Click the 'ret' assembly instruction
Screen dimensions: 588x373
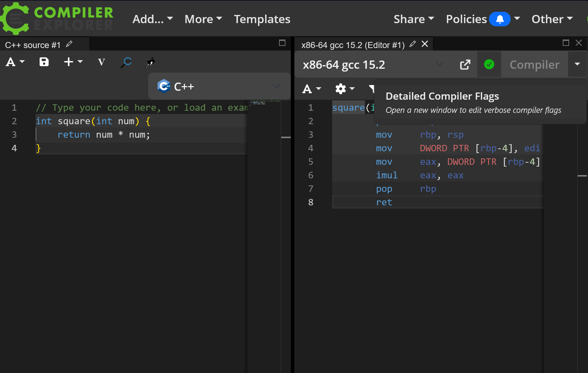pos(384,203)
